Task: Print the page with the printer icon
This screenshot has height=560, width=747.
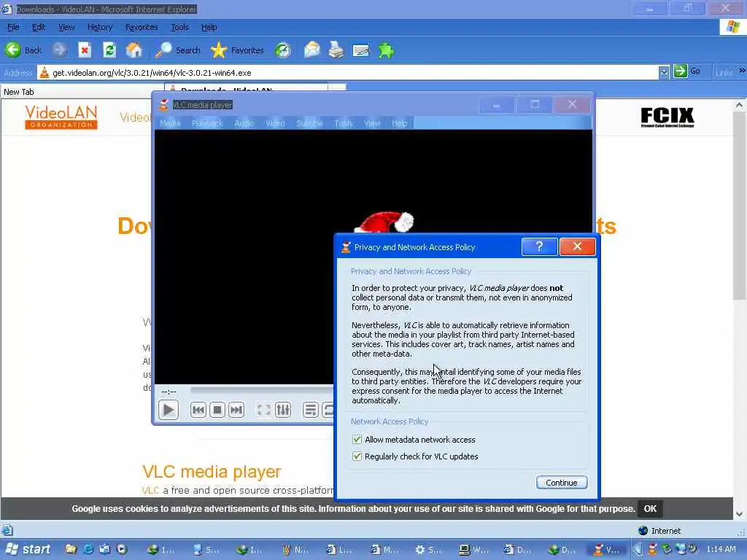Action: (336, 50)
